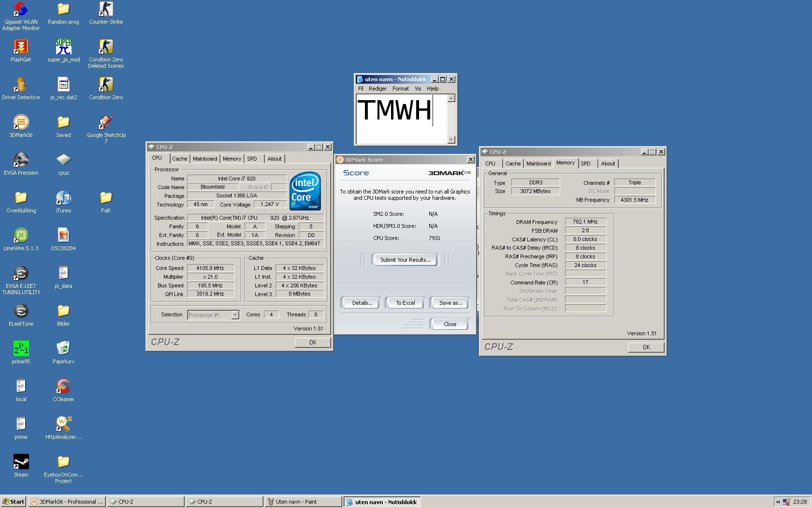Open Hjelp menu in Notisblokk

coord(433,89)
